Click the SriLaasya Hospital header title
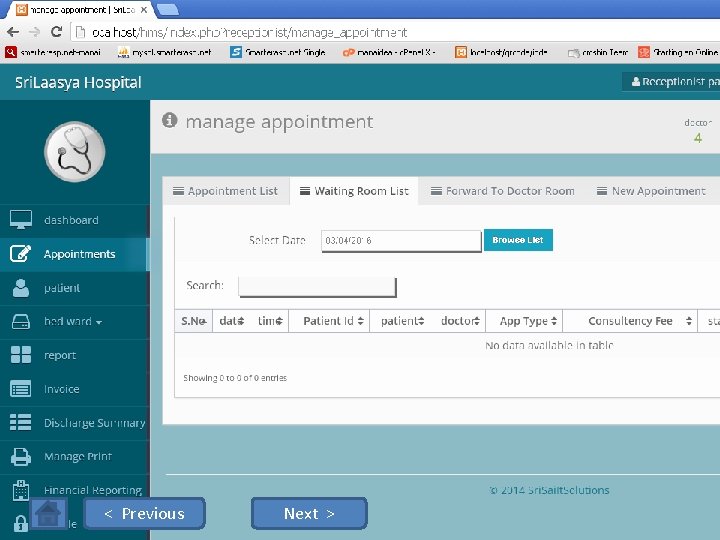 tap(78, 82)
